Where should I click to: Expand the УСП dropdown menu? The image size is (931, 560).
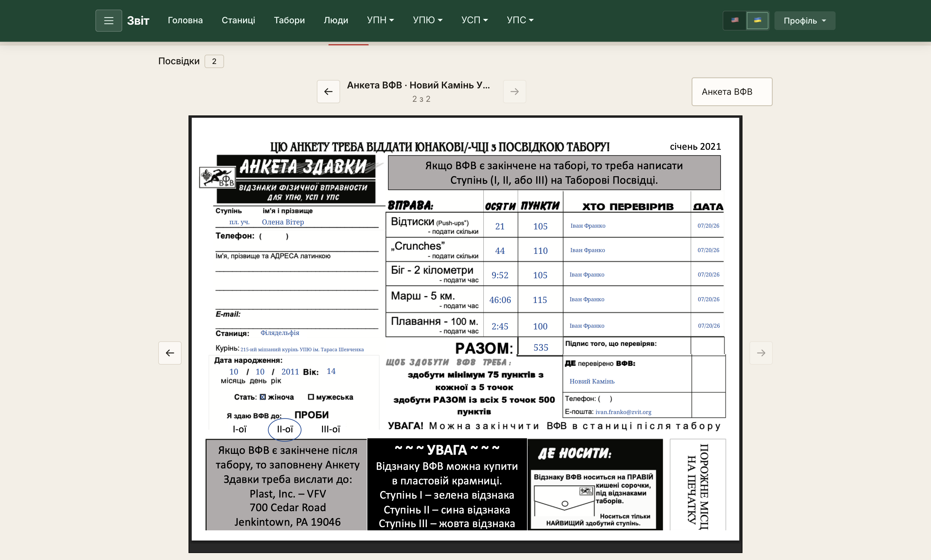(x=475, y=20)
